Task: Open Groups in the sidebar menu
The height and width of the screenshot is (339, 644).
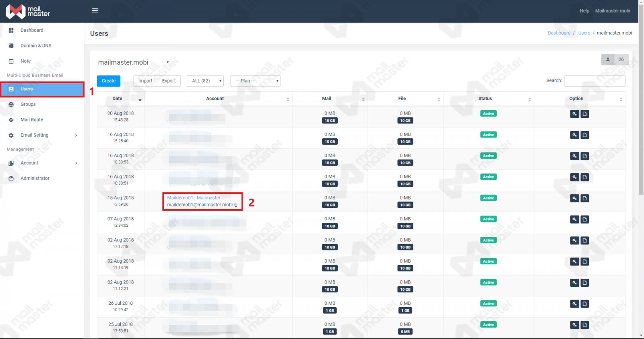Action: pyautogui.click(x=28, y=104)
